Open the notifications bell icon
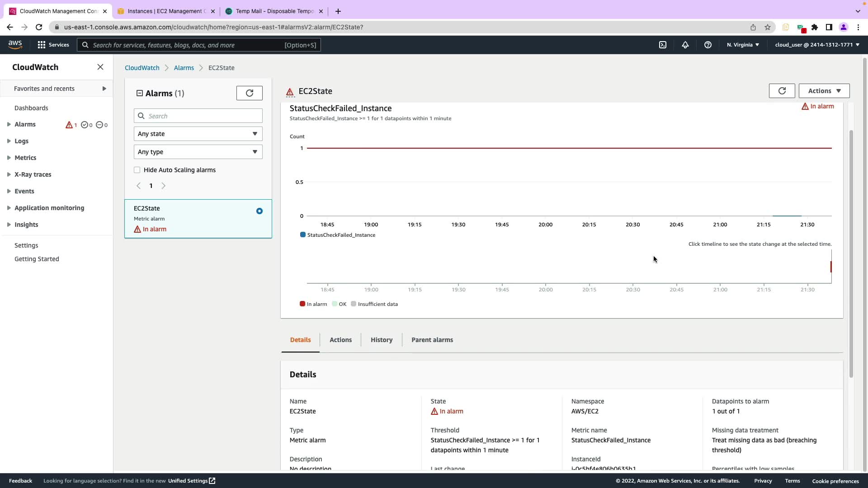The height and width of the screenshot is (488, 868). [685, 45]
